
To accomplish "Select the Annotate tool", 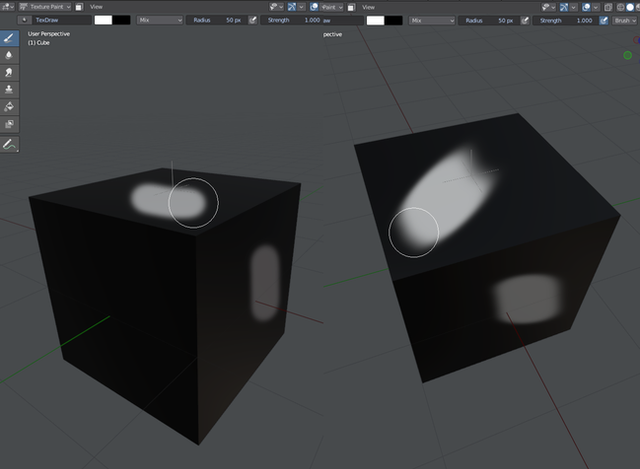I will click(9, 144).
